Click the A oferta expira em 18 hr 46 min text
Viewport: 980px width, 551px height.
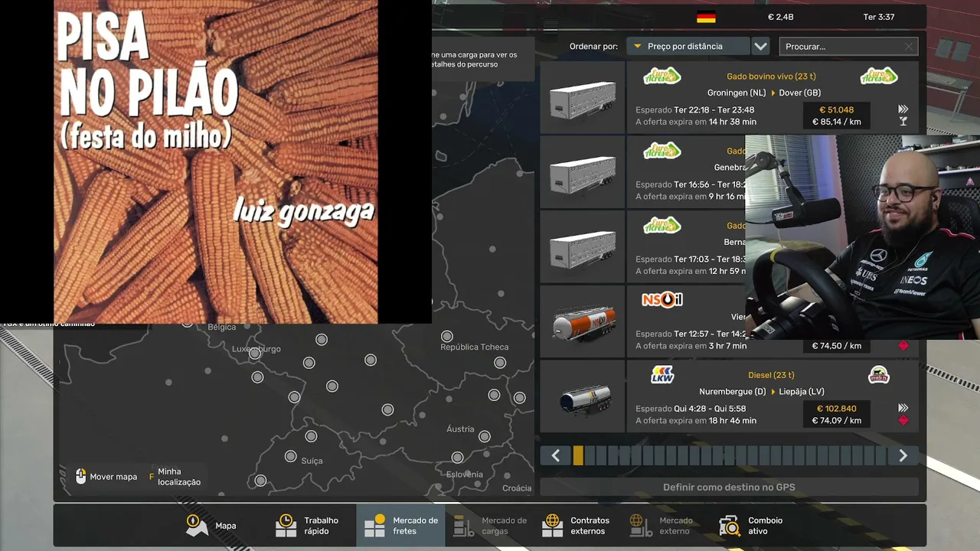(696, 420)
